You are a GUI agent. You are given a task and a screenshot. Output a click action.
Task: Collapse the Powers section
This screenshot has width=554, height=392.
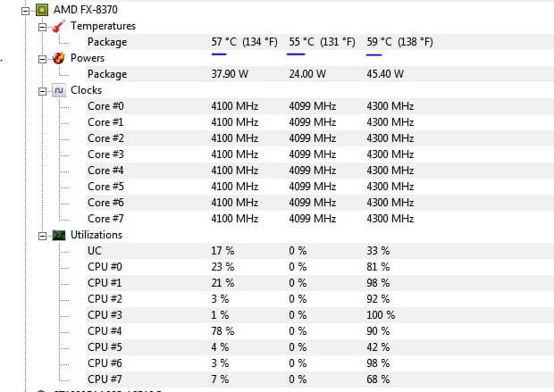[42, 58]
